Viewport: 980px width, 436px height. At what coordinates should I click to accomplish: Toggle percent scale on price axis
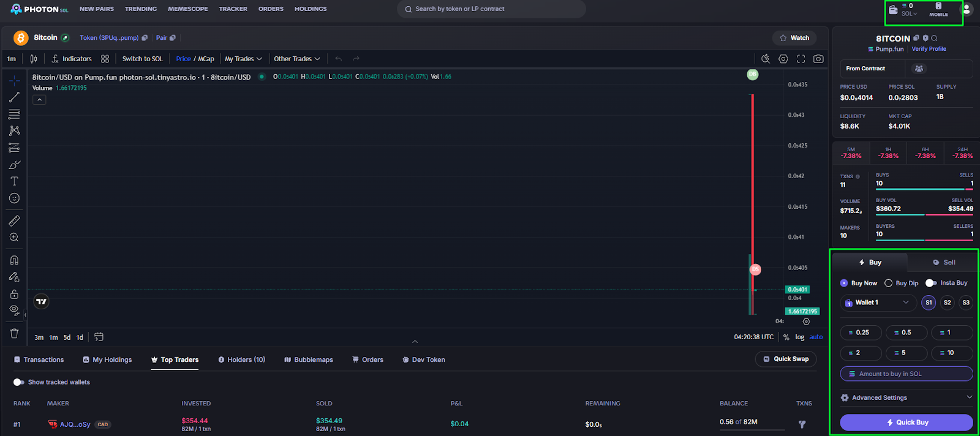click(786, 337)
